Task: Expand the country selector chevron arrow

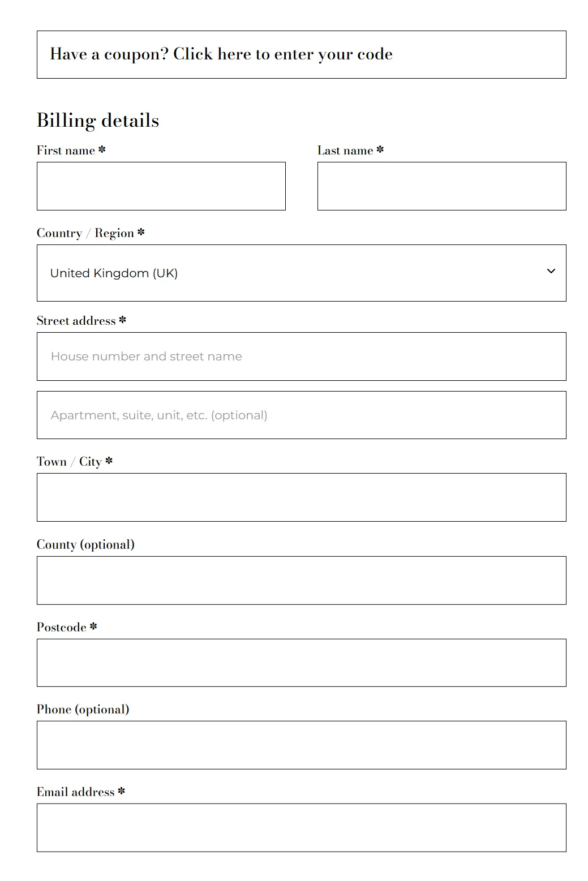Action: [551, 272]
